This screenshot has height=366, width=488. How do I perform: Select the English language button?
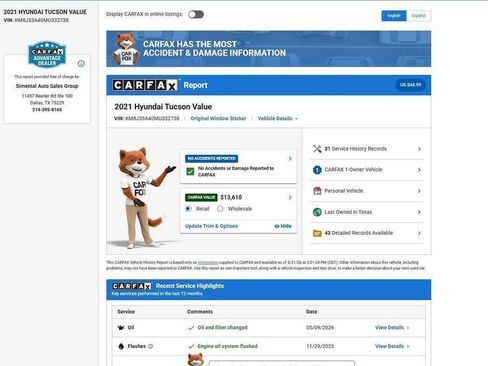(394, 16)
